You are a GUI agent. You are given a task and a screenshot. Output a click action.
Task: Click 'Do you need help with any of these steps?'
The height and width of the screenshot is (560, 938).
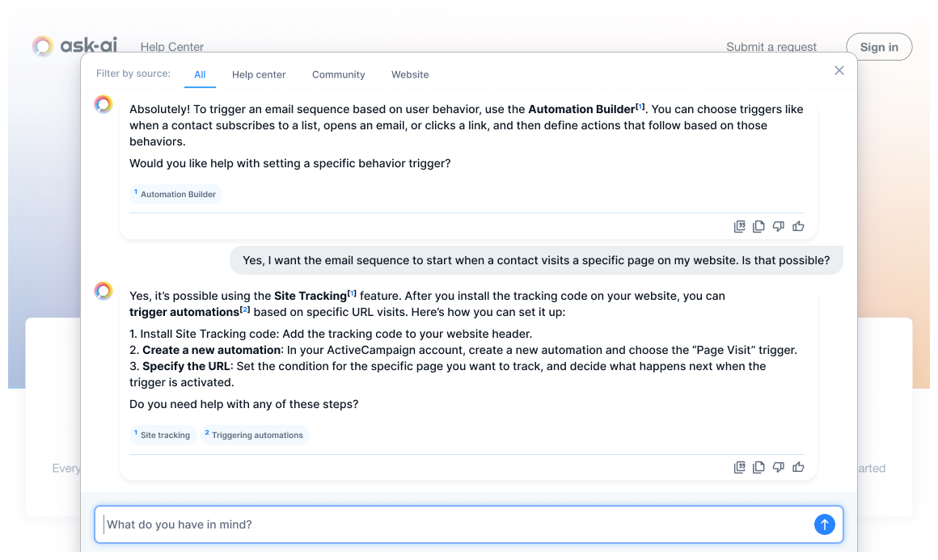244,404
